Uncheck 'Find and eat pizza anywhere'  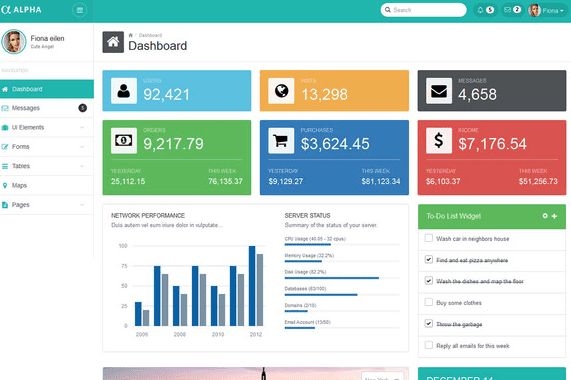429,259
